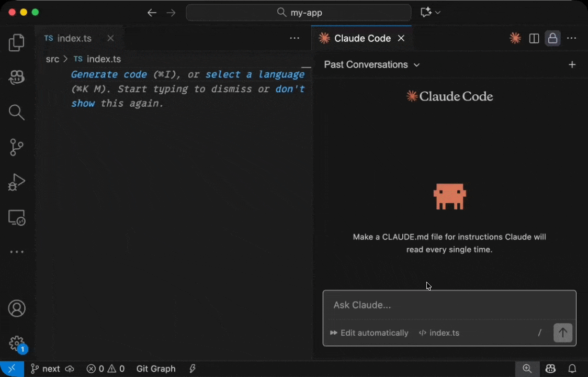Screen dimensions: 588x377
Task: Toggle the index.ts file context attachment
Action: point(439,333)
